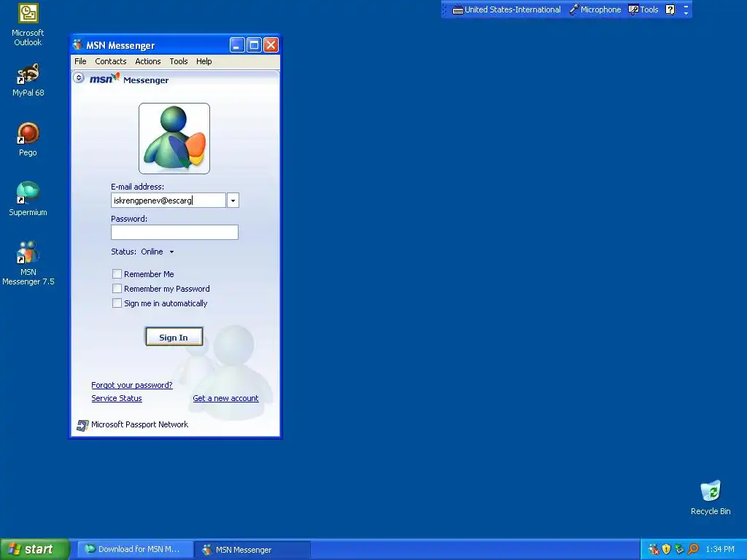The height and width of the screenshot is (560, 747).
Task: Open the File menu
Action: [x=80, y=61]
